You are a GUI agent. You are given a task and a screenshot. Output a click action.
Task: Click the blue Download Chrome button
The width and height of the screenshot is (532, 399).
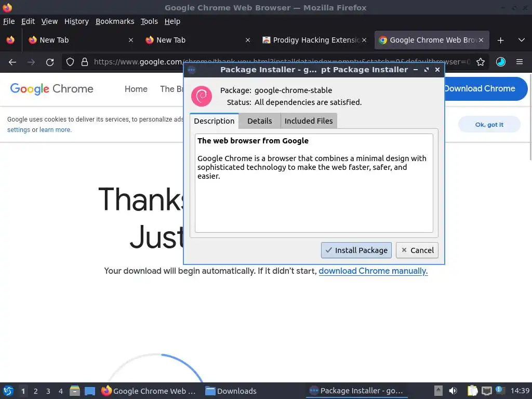(x=486, y=88)
